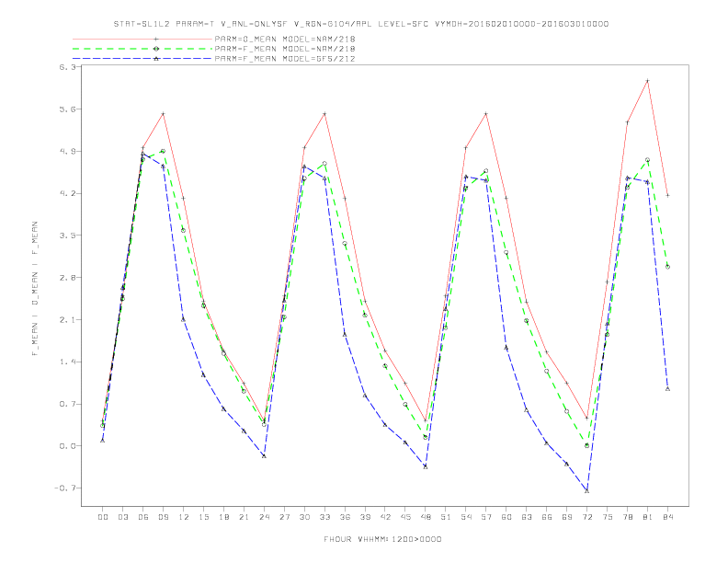Screen dimensions: 728x563
Task: Click the green dashed line sample in the legend
Action: 142,49
